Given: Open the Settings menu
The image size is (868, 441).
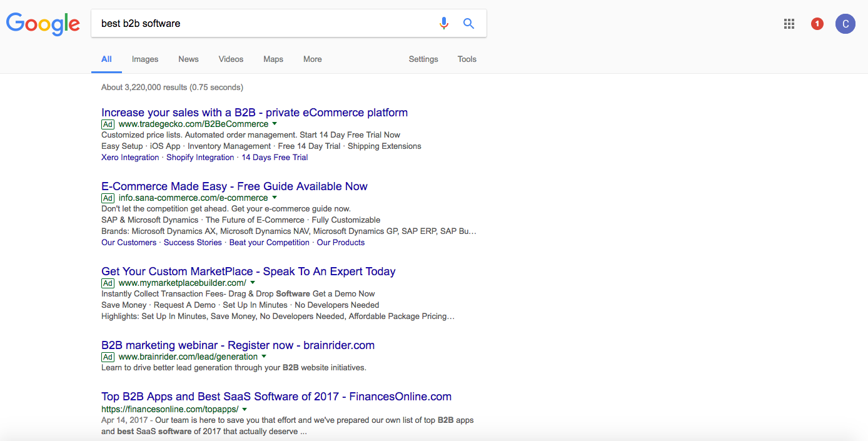Looking at the screenshot, I should pos(423,59).
